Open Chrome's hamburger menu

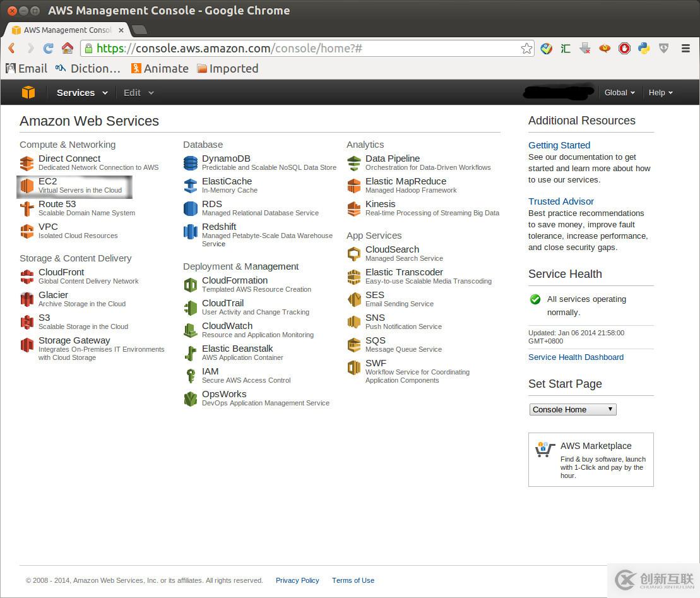(685, 48)
